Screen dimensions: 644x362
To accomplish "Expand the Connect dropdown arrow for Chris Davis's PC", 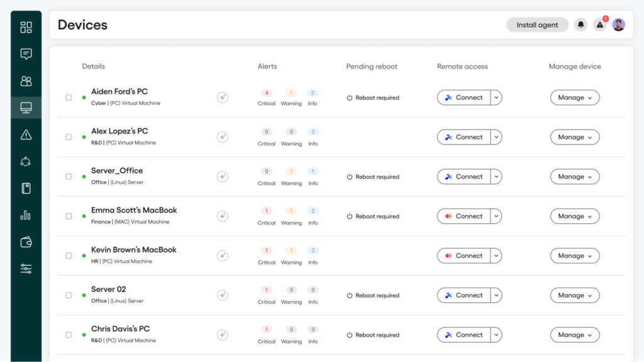I will (x=496, y=335).
